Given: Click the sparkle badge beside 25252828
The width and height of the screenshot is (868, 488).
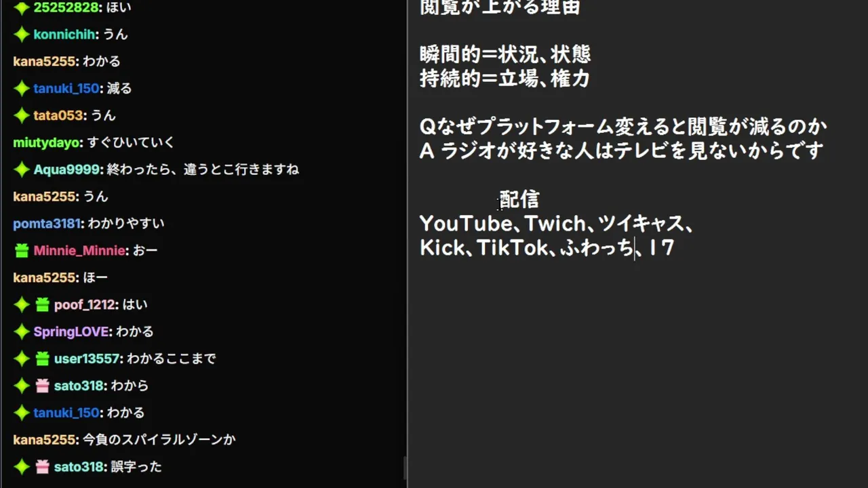Looking at the screenshot, I should point(22,7).
